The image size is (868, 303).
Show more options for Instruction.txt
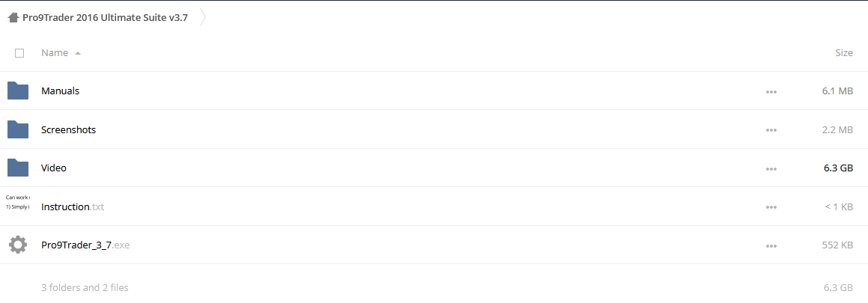(x=771, y=207)
